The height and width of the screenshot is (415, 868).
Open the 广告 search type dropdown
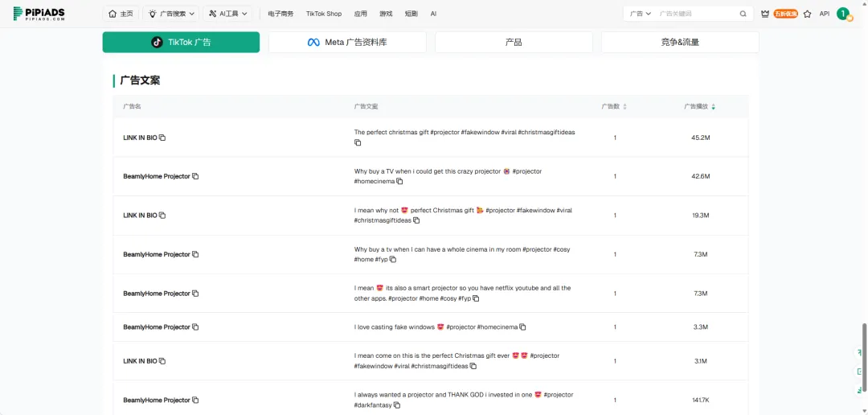click(x=641, y=14)
